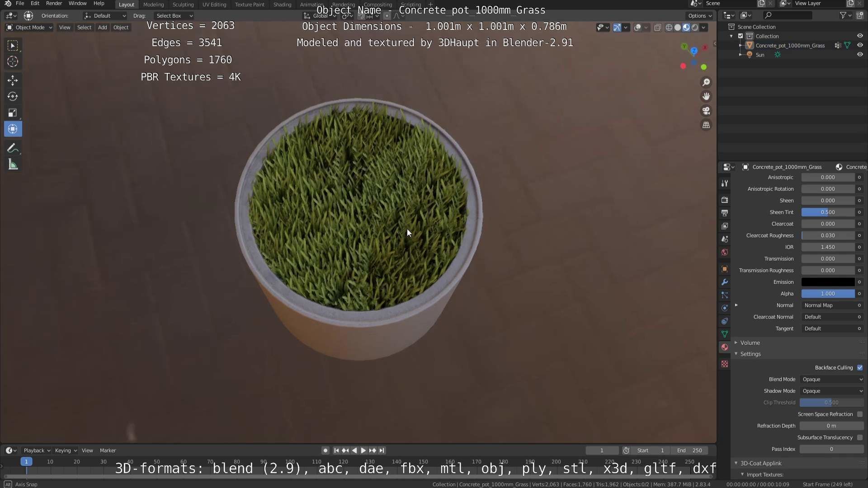Open the Edit menu
The image size is (868, 488).
point(35,4)
